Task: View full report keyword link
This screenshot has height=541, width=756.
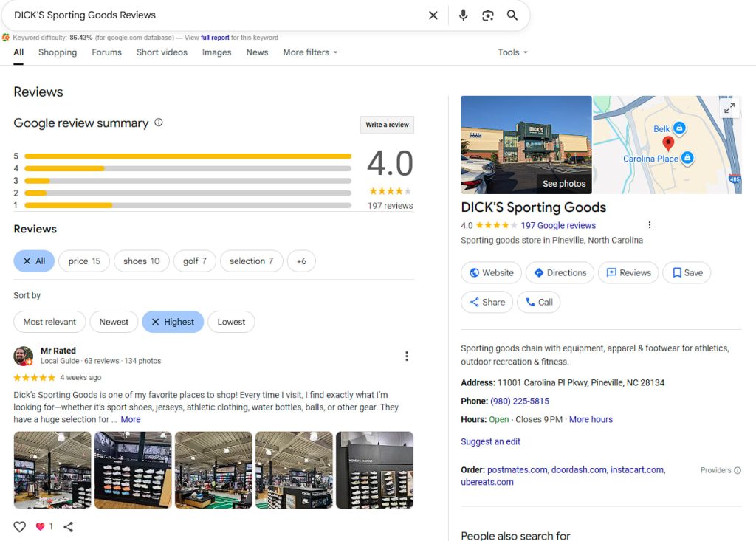Action: (215, 38)
